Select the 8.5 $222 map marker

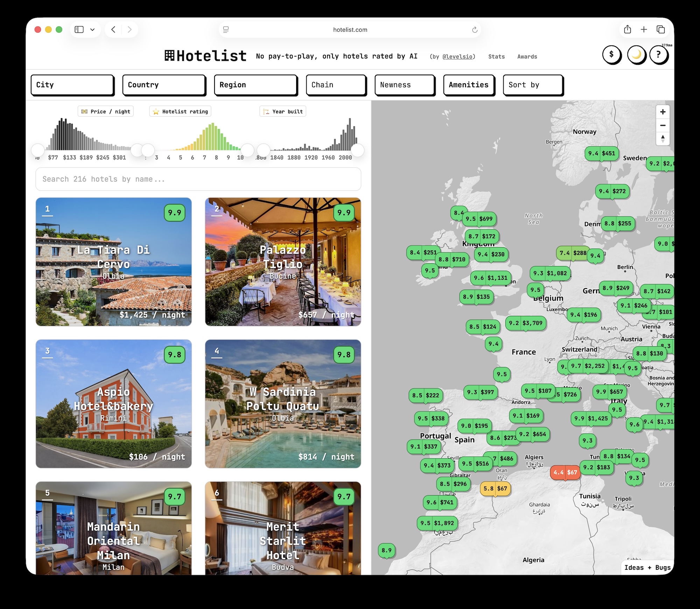[x=426, y=395]
